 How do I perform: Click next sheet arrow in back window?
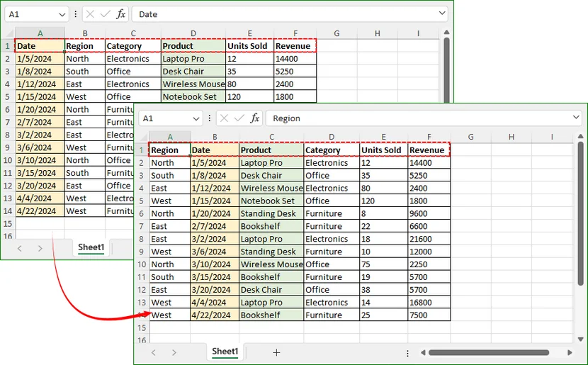coord(40,248)
